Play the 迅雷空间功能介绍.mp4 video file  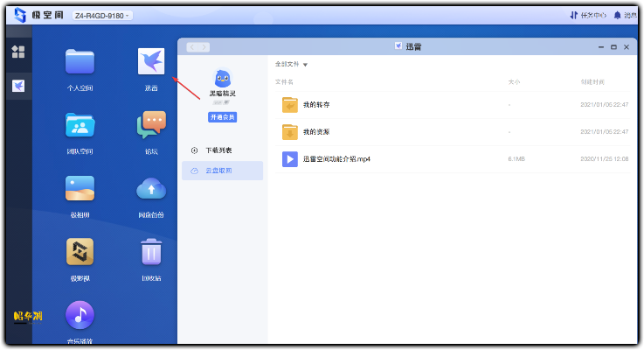coord(336,159)
